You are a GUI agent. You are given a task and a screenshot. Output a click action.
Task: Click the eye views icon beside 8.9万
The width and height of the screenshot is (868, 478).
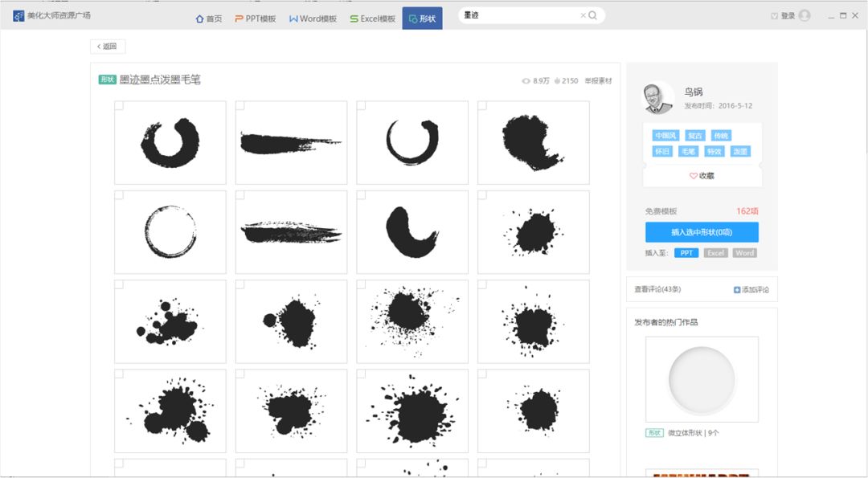[526, 81]
